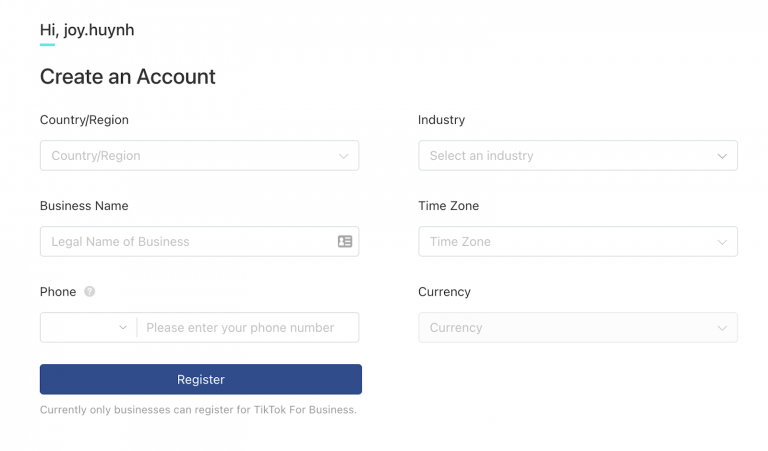This screenshot has width=768, height=451.
Task: Click the Business Name field label
Action: (84, 206)
